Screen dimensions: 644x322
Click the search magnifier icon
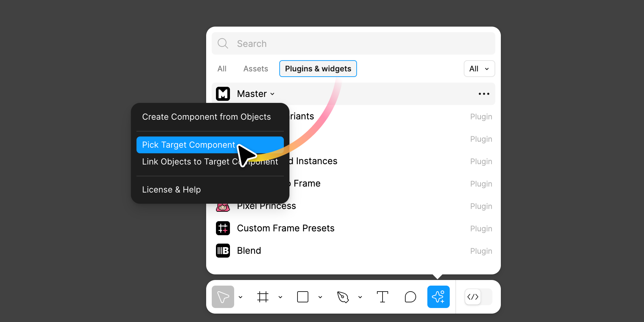[223, 43]
